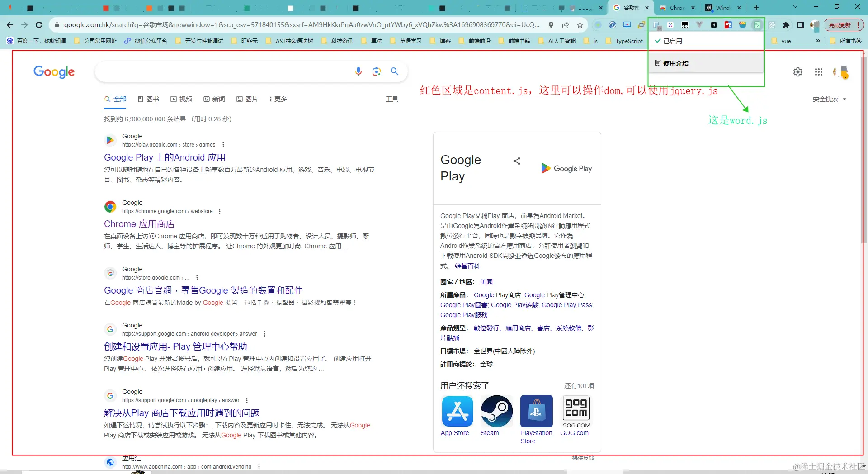Open search settings gear
Screen dimensions: 868x474
(797, 71)
